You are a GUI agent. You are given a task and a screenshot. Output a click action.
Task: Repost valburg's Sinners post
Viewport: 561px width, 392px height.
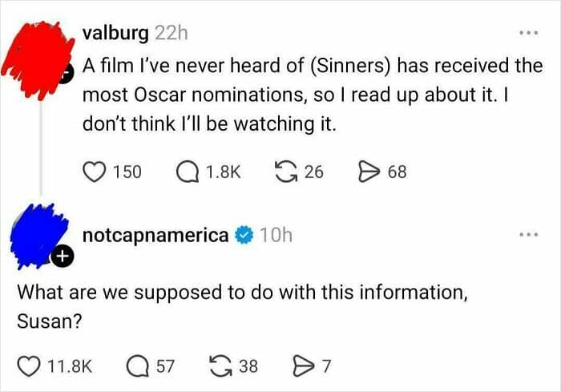[x=284, y=171]
